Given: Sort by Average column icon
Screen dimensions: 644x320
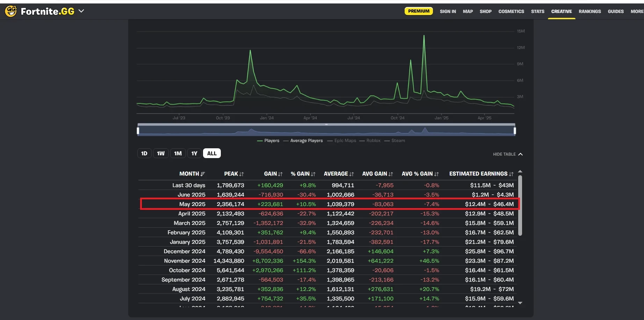Looking at the screenshot, I should [x=352, y=174].
